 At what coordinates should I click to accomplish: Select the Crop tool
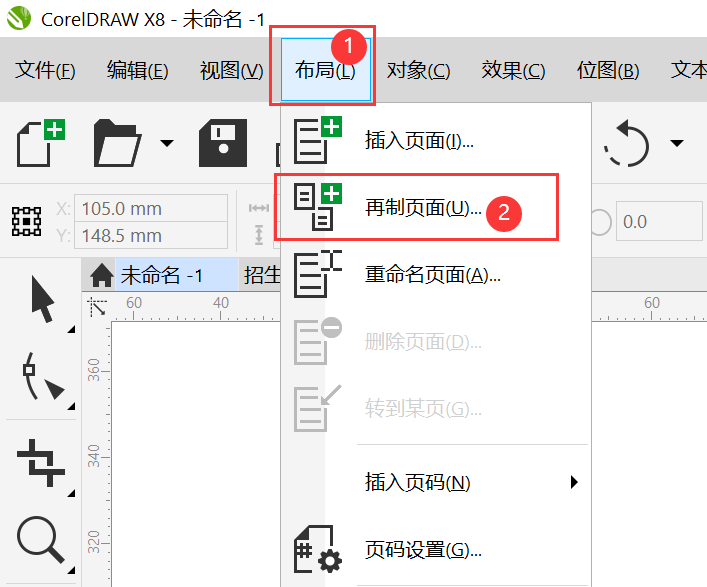[41, 463]
